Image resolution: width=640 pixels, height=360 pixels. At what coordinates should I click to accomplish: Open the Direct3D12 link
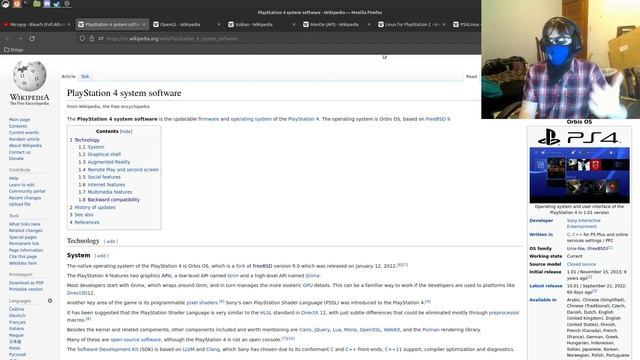click(80, 293)
